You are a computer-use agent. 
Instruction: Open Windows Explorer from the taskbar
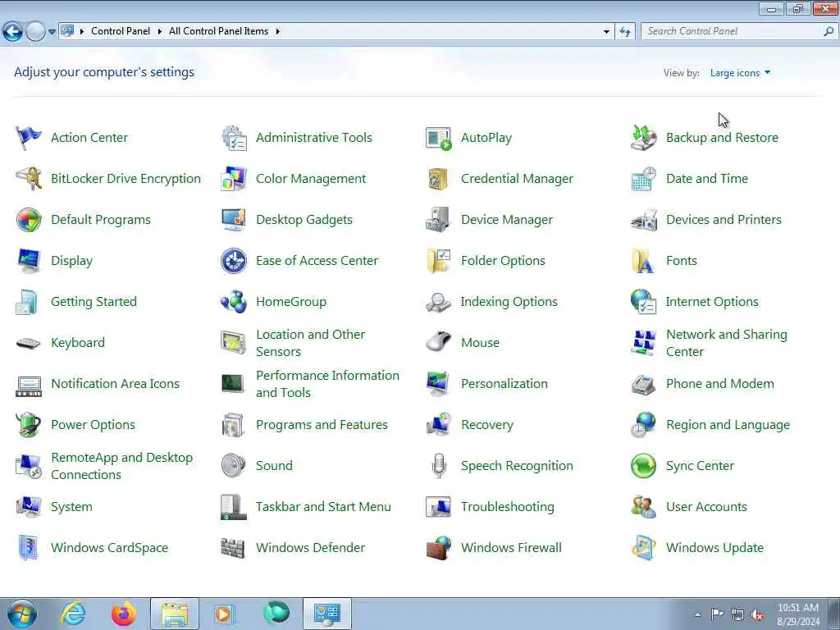pyautogui.click(x=175, y=614)
